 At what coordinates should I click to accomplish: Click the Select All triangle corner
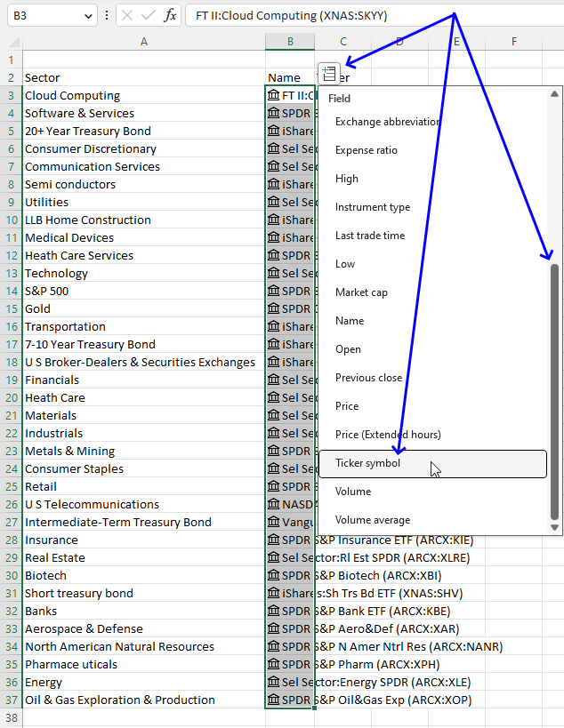14,42
